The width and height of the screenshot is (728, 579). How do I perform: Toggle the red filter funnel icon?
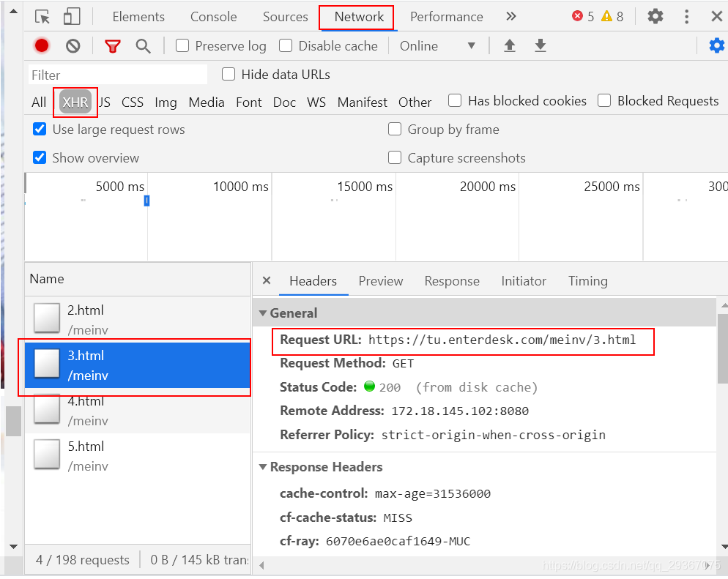coord(113,46)
